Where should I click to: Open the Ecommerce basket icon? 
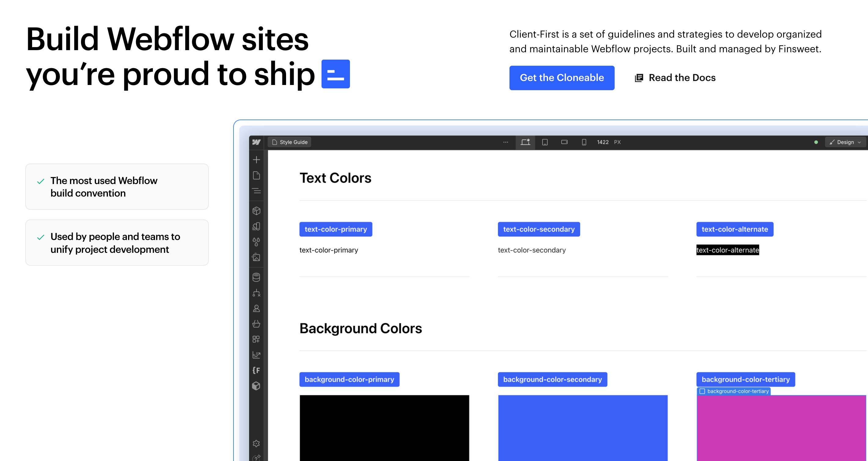pyautogui.click(x=256, y=324)
